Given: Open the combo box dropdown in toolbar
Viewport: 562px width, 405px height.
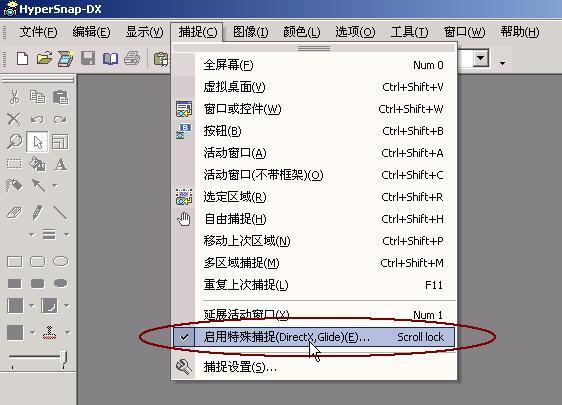Looking at the screenshot, I should click(x=481, y=58).
